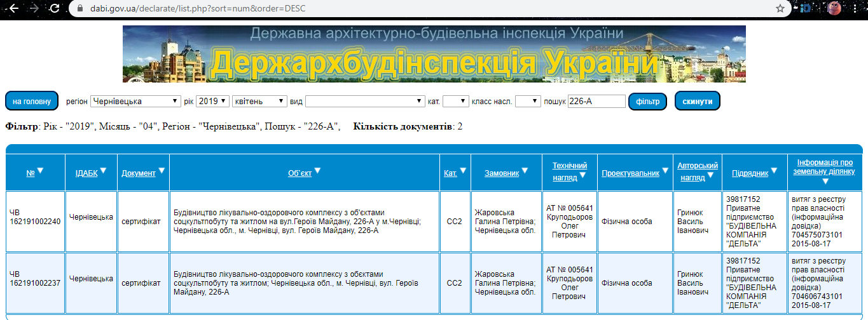Click sort arrow beside Технічний нагляд header
This screenshot has width=868, height=320.
[582, 177]
